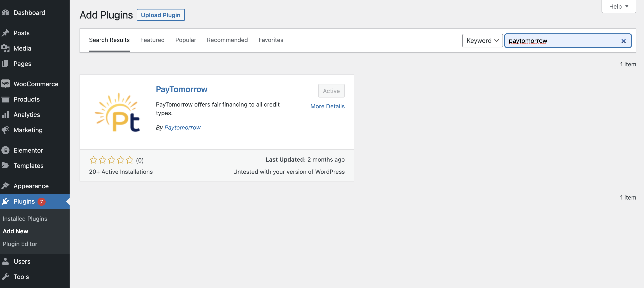Open the Keyword search-type dropdown

[x=482, y=40]
